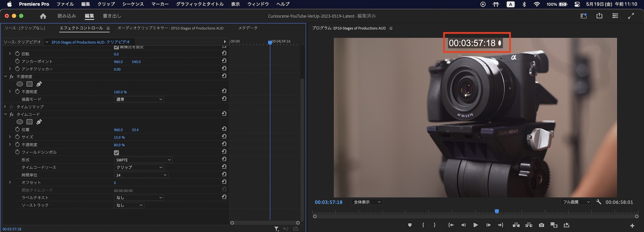This screenshot has width=644, height=232.
Task: Jump to Out point icon
Action: click(x=501, y=225)
